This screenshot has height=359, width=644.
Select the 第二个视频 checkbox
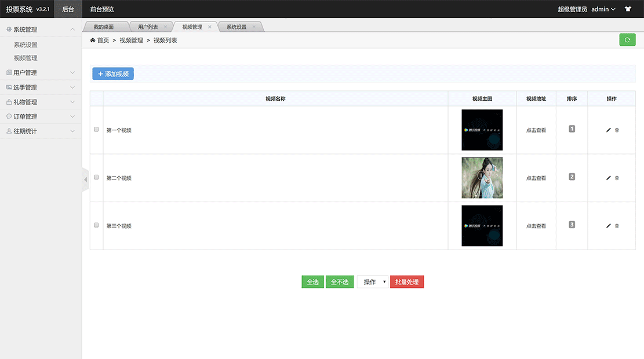click(96, 178)
